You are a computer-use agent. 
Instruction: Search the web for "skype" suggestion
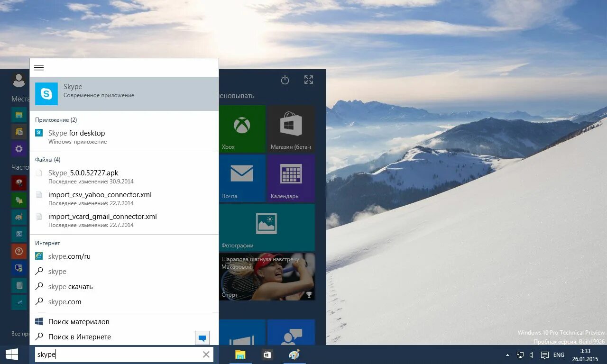point(124,272)
